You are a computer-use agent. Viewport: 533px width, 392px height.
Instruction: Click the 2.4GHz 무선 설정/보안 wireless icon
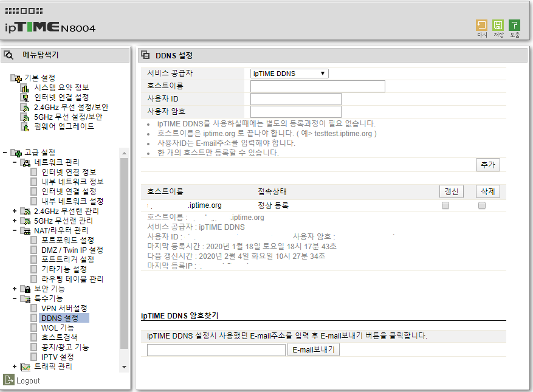[25, 108]
